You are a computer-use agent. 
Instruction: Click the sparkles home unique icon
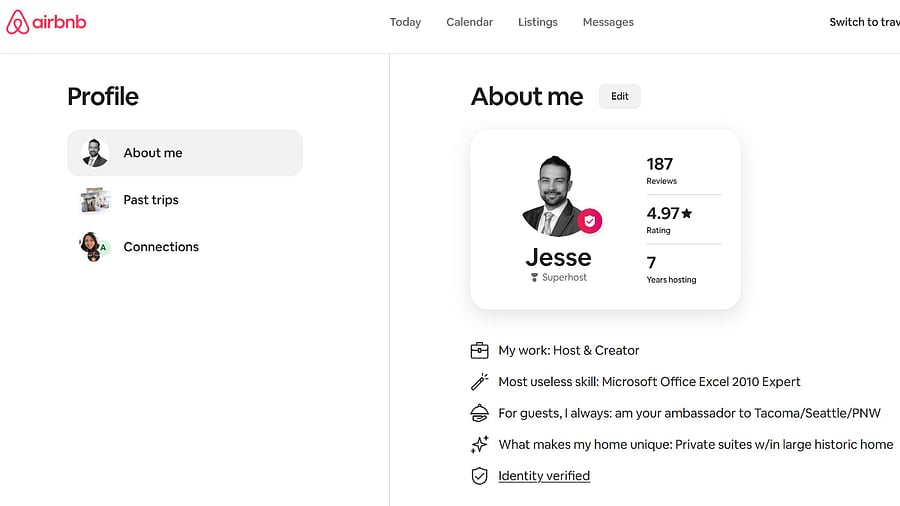(479, 445)
